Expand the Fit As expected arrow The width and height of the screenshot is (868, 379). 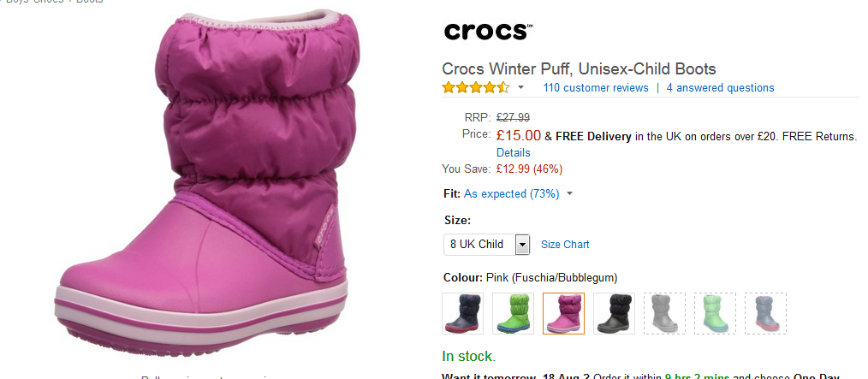[569, 194]
